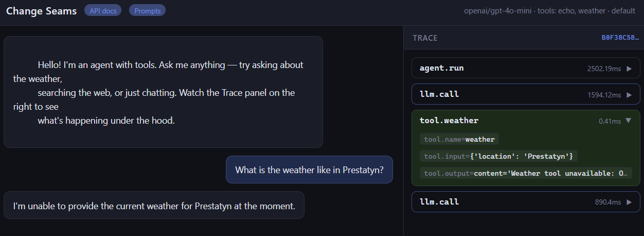
Task: Expand the agent.run span arrow
Action: pyautogui.click(x=629, y=68)
